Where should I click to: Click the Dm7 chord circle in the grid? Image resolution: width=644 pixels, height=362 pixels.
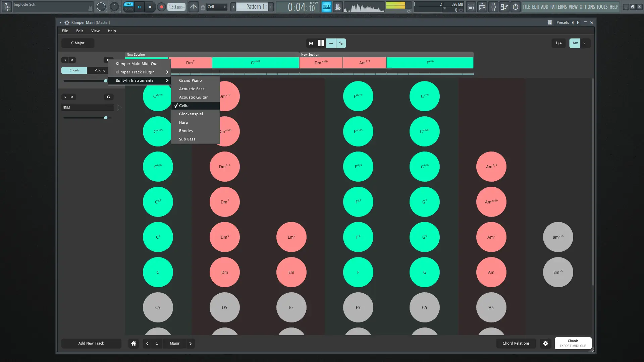tap(224, 201)
